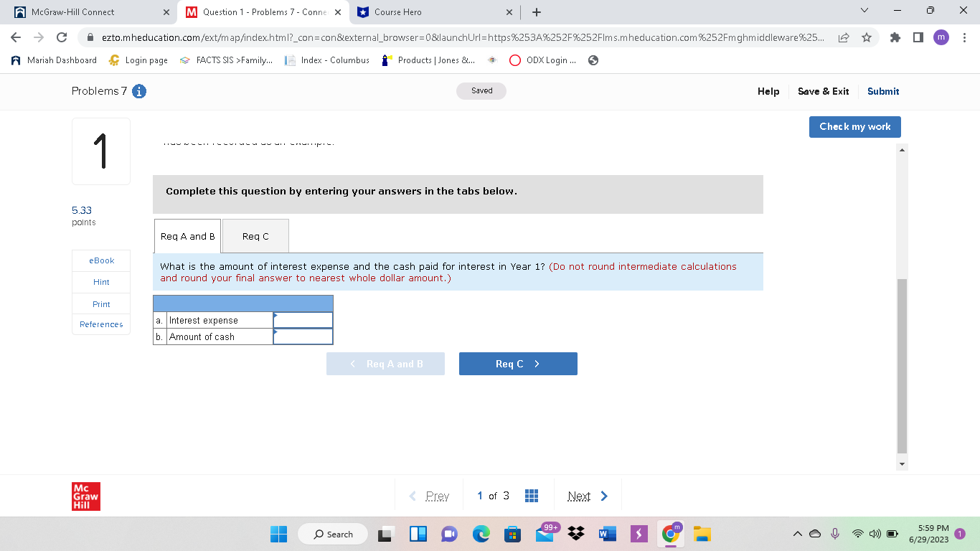This screenshot has height=551, width=980.
Task: Click the McGraw Hill logo
Action: coord(85,496)
